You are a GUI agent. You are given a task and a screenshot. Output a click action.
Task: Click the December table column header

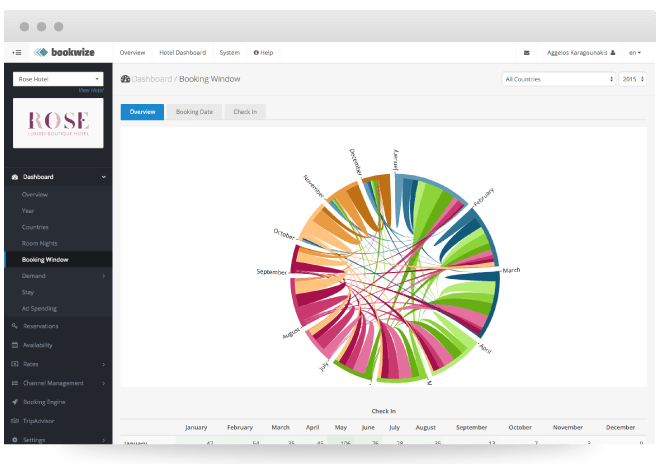pos(620,427)
